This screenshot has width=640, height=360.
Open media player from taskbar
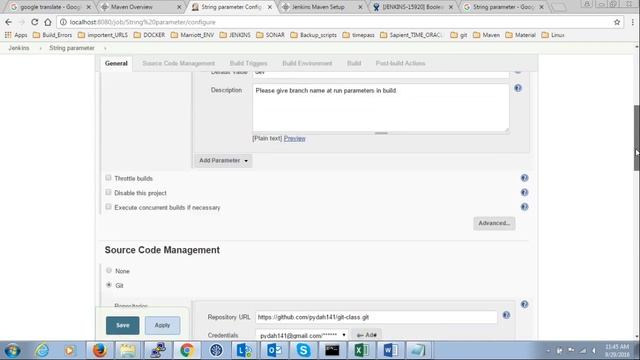coord(70,350)
